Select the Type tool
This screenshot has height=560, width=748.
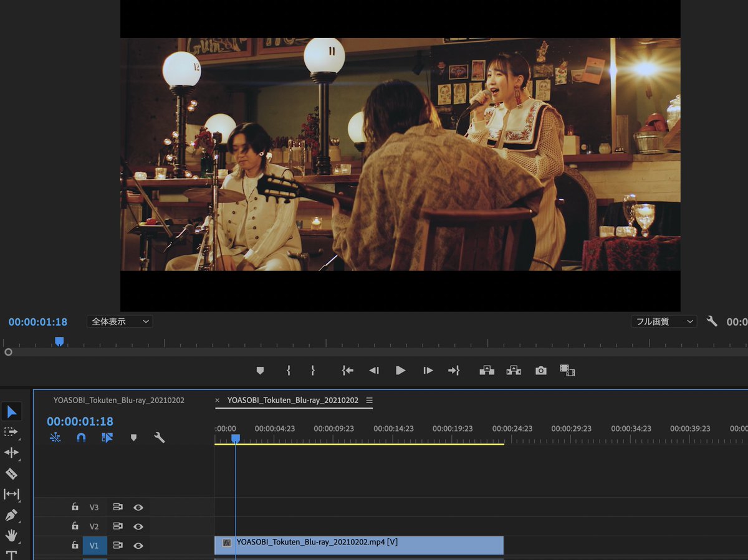click(x=11, y=554)
